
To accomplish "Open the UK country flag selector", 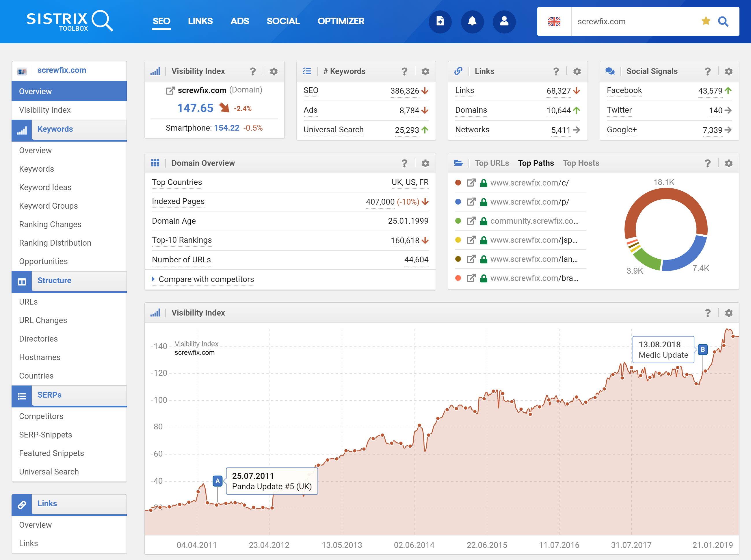I will tap(554, 21).
